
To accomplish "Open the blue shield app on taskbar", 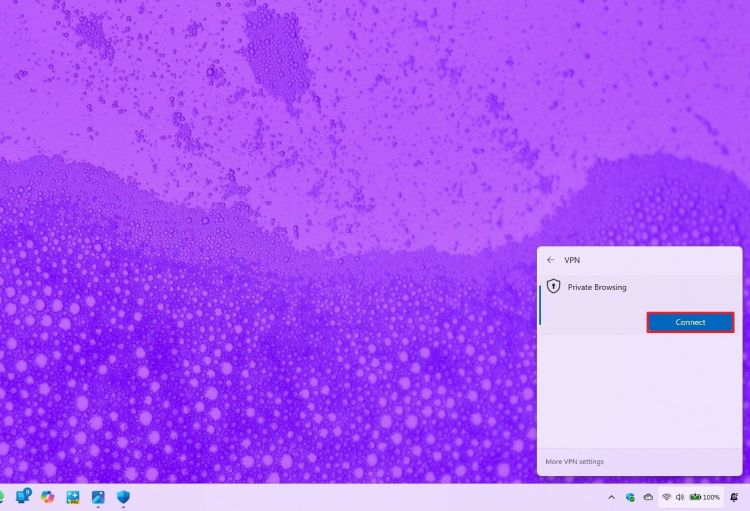I will click(x=124, y=497).
